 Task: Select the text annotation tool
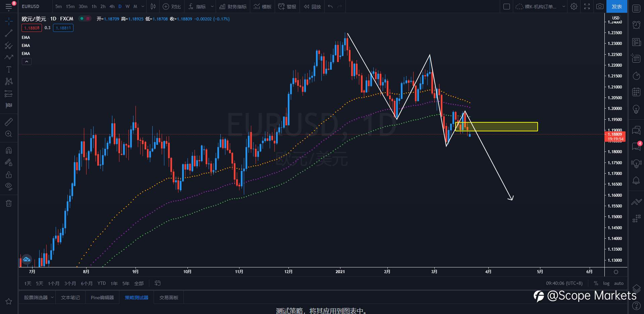coord(9,69)
